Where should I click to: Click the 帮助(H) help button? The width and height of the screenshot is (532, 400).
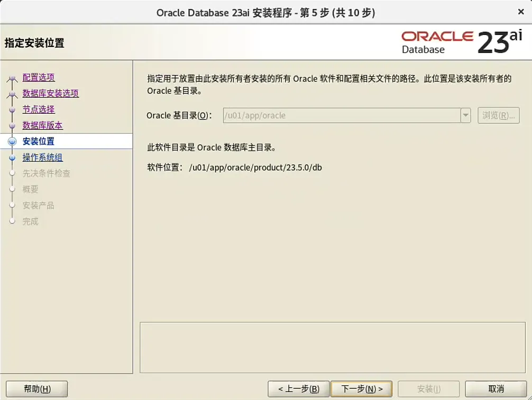[x=36, y=388]
